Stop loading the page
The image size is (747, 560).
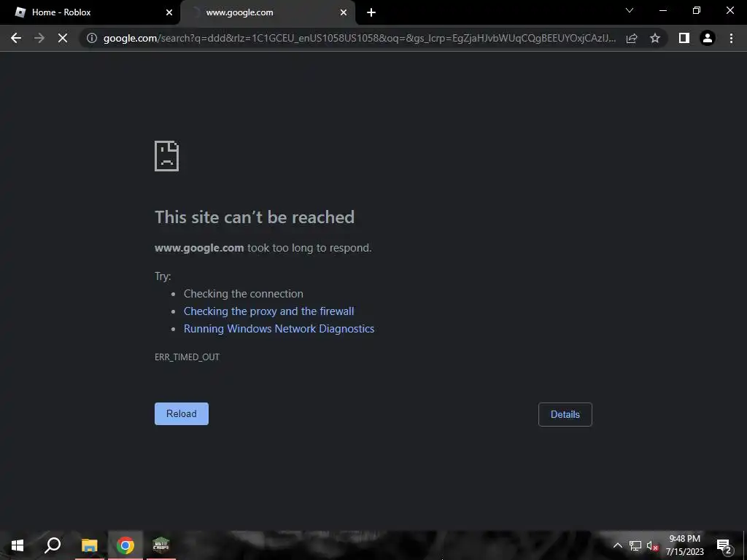pos(63,38)
